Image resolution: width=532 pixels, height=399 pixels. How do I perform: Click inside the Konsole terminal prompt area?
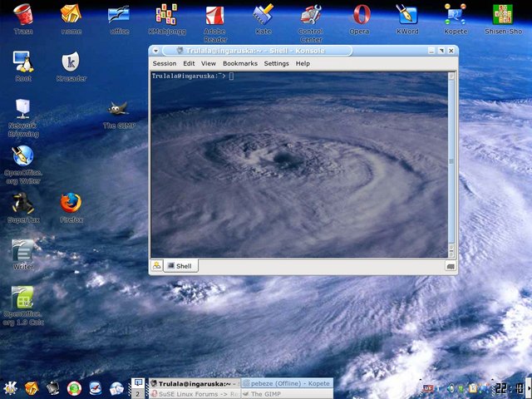click(x=299, y=165)
